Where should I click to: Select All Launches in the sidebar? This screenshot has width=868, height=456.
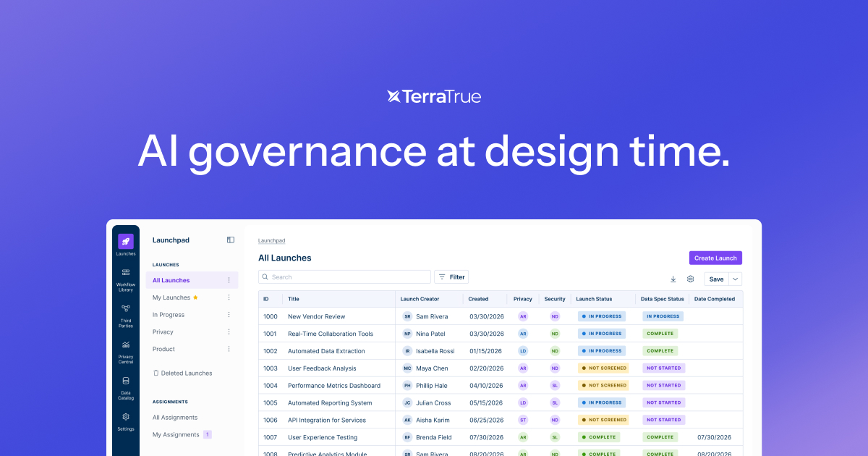(x=192, y=280)
